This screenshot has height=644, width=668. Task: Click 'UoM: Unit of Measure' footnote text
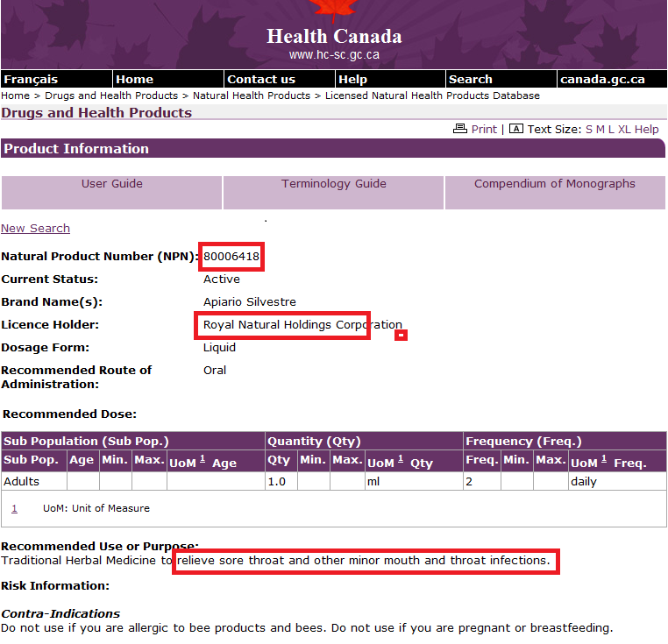coord(96,508)
